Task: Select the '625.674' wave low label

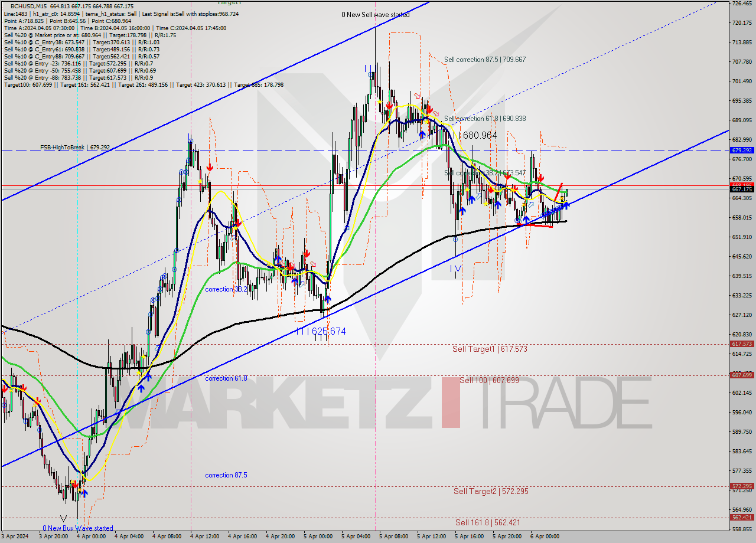Action: 328,332
